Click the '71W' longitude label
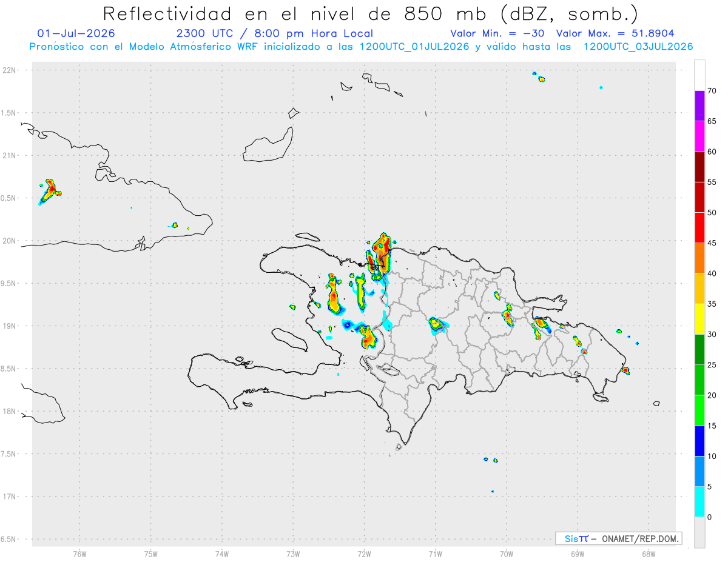728x562 pixels. [435, 554]
